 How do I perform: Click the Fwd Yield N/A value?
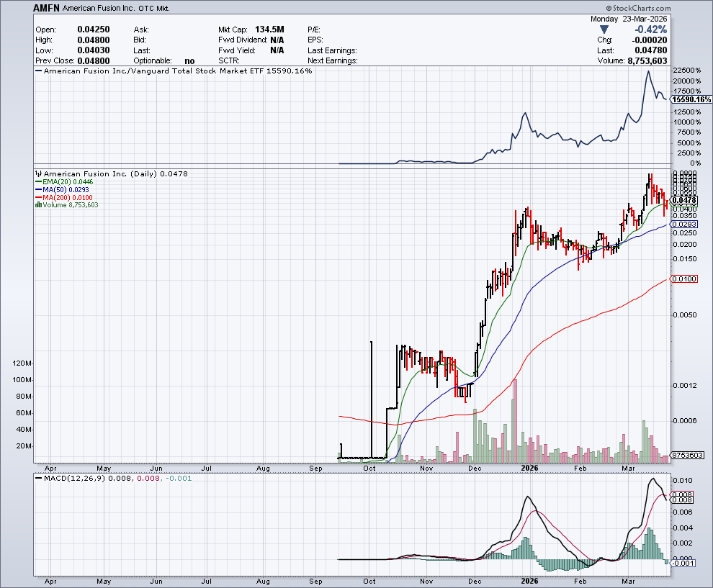[x=277, y=50]
